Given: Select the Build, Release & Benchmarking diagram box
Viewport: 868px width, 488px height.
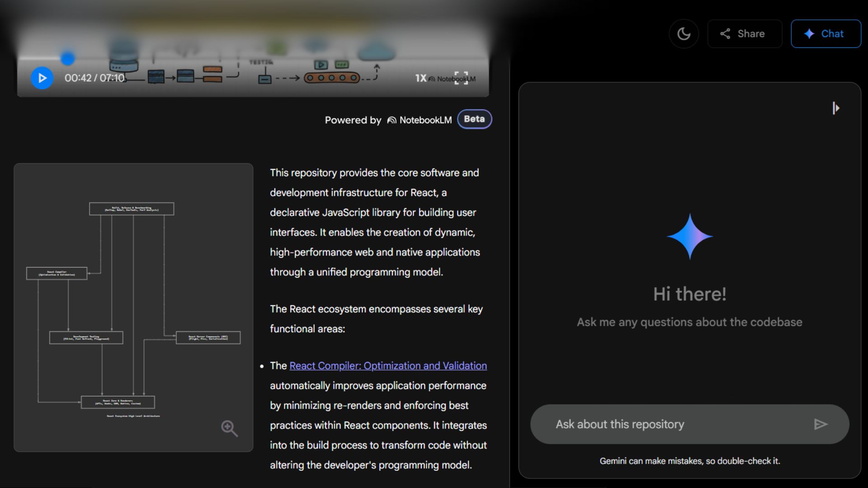Looking at the screenshot, I should coord(132,209).
